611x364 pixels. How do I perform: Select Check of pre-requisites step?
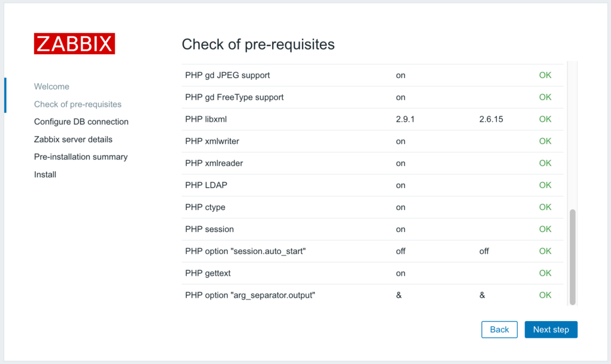(78, 104)
